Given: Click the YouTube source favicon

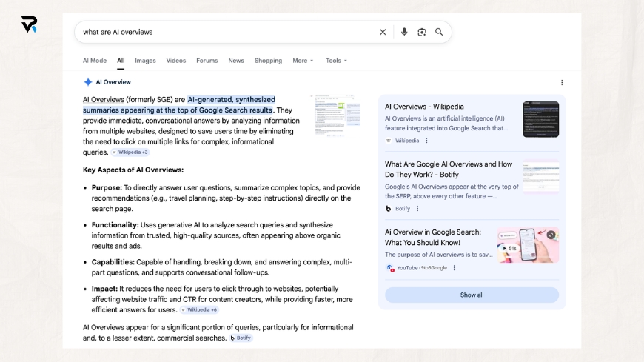Looking at the screenshot, I should click(390, 268).
